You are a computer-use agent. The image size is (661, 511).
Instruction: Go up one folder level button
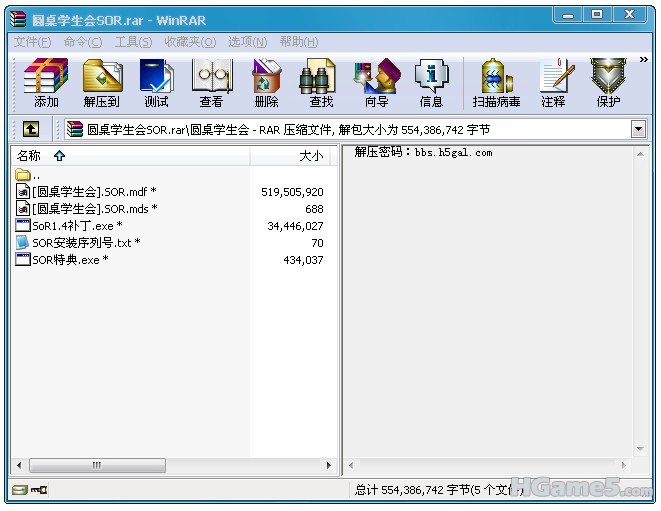31,129
